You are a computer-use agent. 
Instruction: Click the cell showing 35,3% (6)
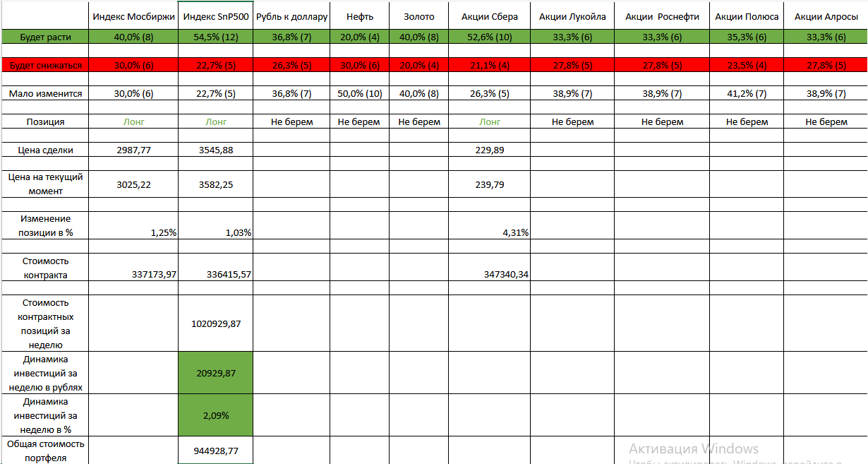tap(747, 37)
